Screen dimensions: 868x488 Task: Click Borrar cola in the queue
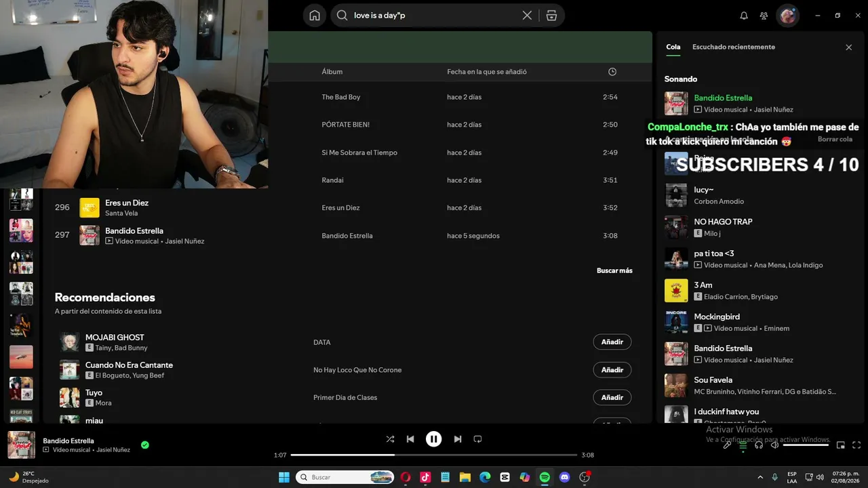[835, 140]
